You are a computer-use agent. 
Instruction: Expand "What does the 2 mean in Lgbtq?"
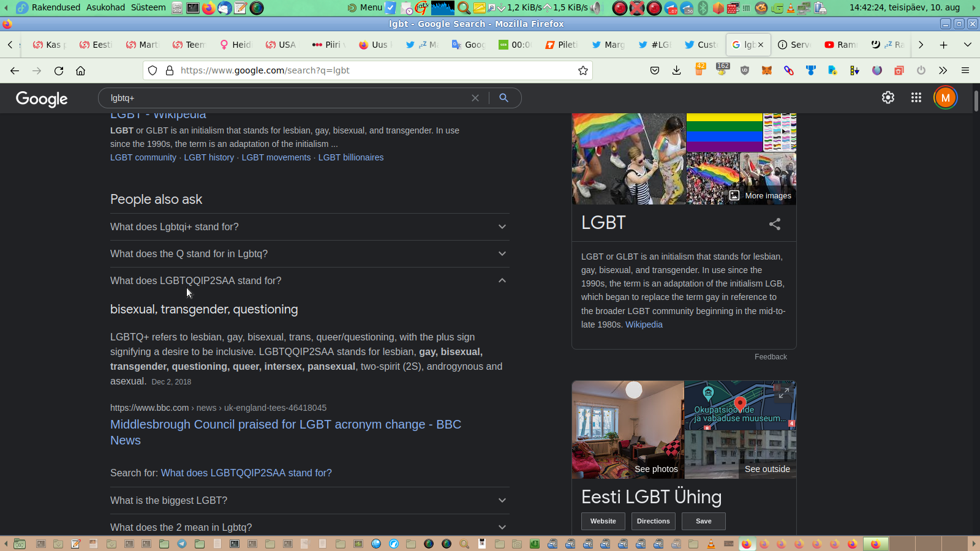coord(310,527)
